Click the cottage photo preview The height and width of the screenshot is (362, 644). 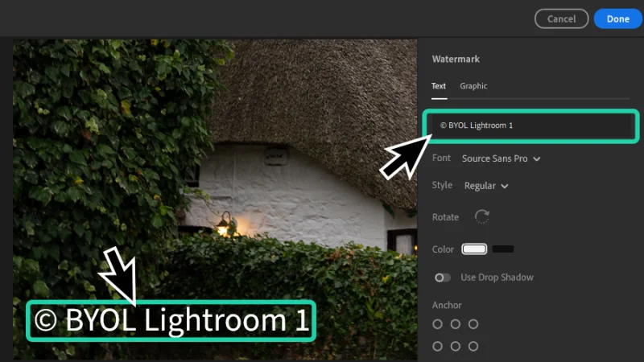point(215,200)
